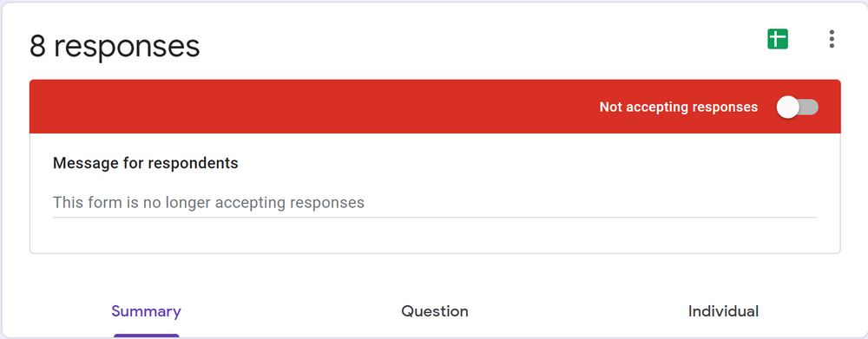Click the '8 responses' heading
The height and width of the screenshot is (339, 868).
point(115,46)
